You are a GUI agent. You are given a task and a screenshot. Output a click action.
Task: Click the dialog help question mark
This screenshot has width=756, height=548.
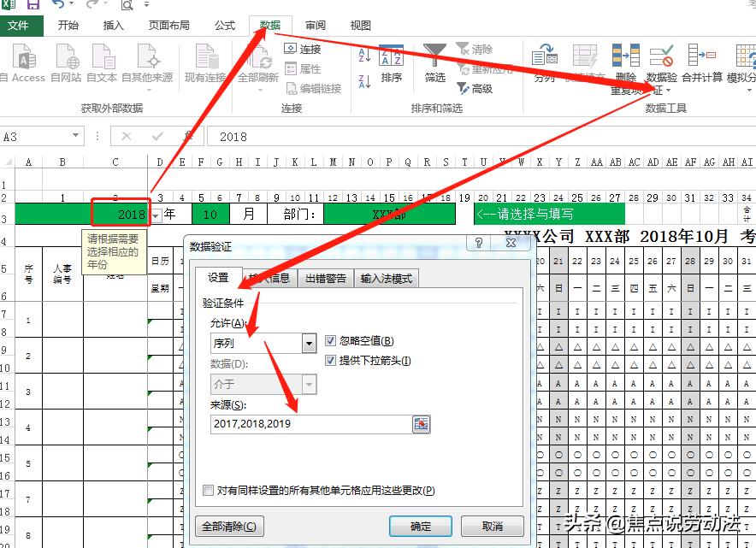478,243
